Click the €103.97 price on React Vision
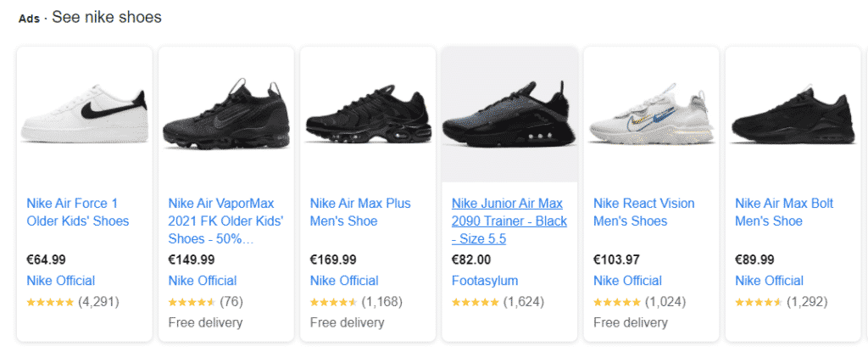Screen dimensions: 868x352 [x=616, y=260]
